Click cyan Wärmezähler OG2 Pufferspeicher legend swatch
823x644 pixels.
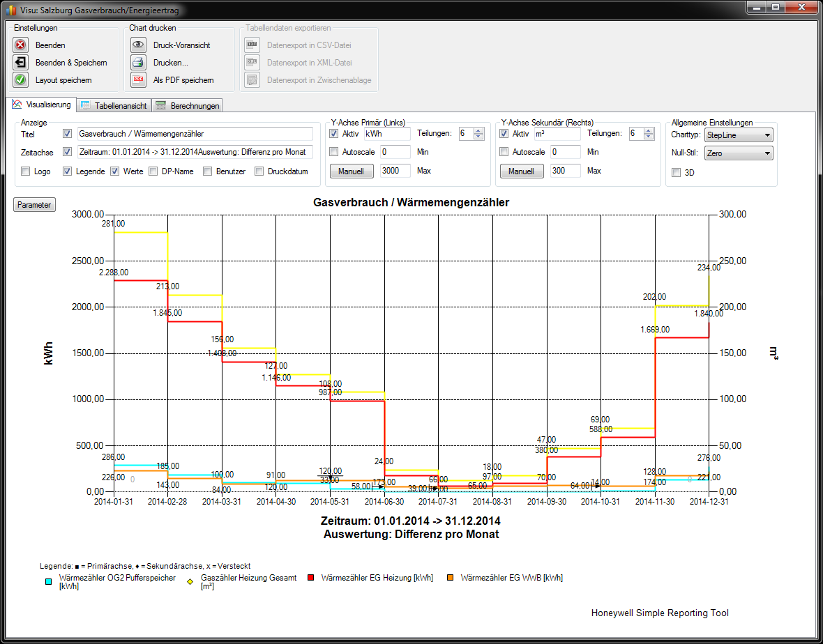point(48,581)
